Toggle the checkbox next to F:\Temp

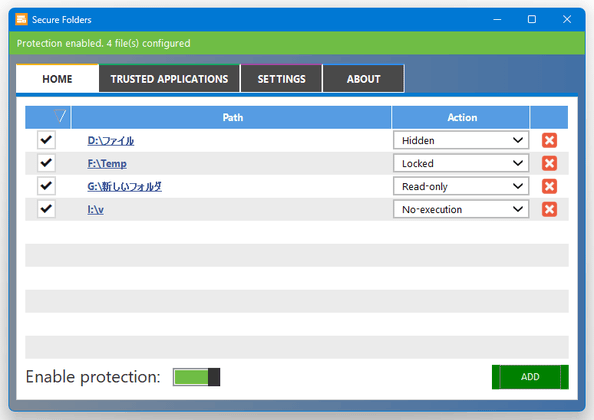click(x=46, y=163)
